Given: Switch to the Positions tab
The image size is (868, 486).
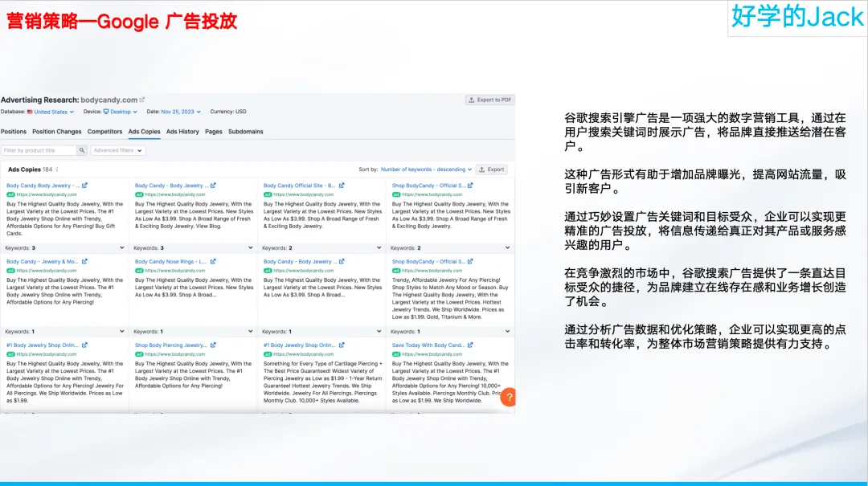Looking at the screenshot, I should [14, 132].
